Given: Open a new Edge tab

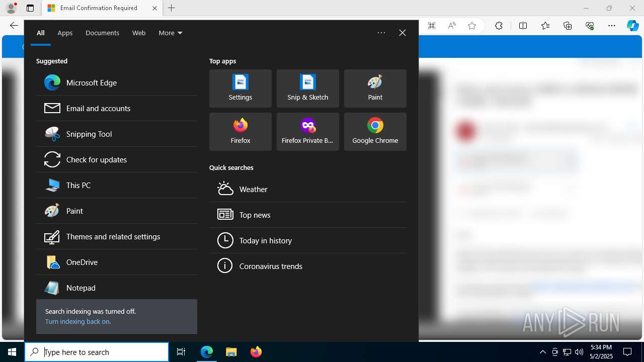Looking at the screenshot, I should coord(172,8).
